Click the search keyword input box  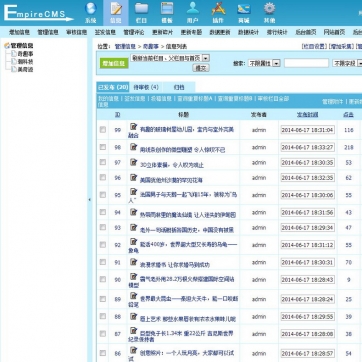pos(306,63)
